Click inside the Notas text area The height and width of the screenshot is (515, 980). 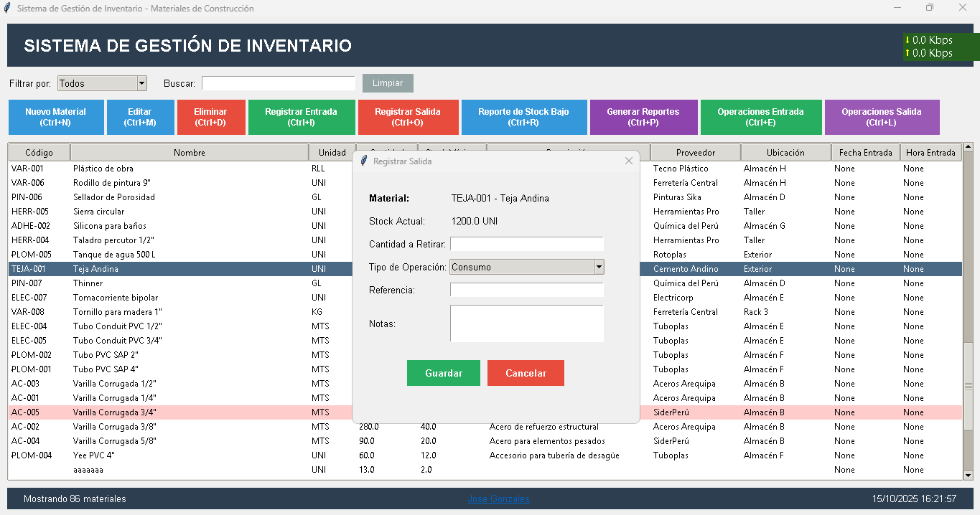526,323
